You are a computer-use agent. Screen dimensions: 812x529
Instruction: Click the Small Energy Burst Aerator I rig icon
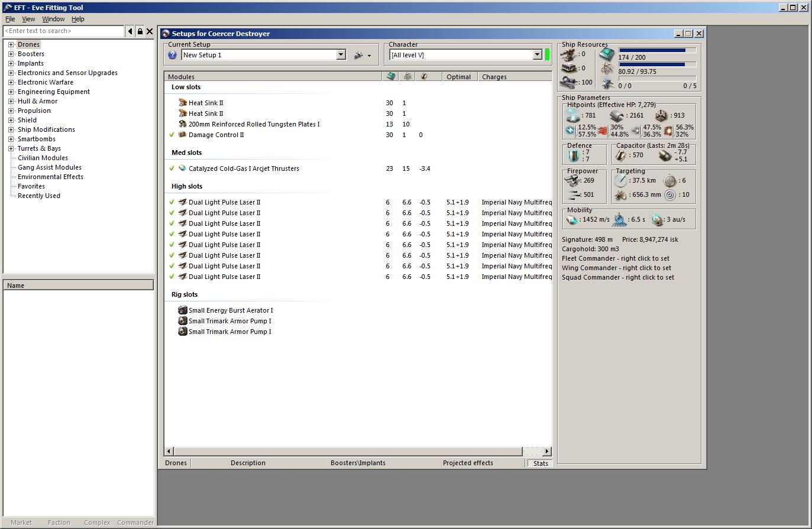[183, 310]
